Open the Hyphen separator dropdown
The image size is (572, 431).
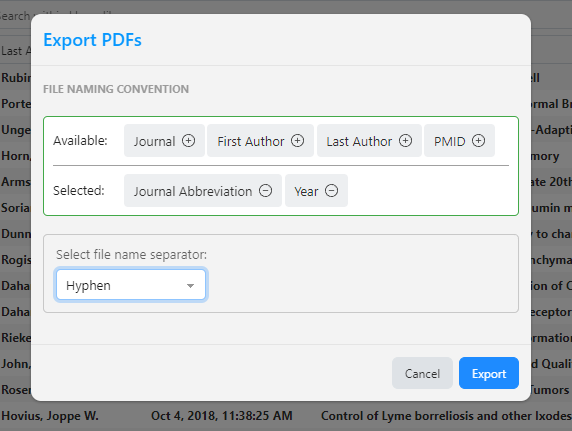pos(131,285)
